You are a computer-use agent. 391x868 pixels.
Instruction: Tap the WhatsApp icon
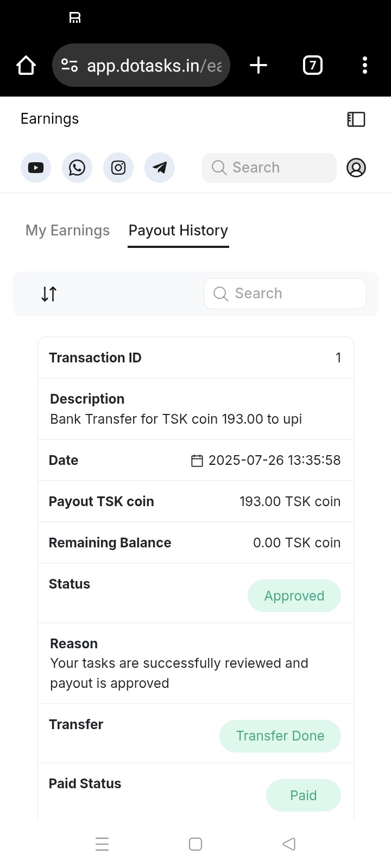[x=77, y=168]
